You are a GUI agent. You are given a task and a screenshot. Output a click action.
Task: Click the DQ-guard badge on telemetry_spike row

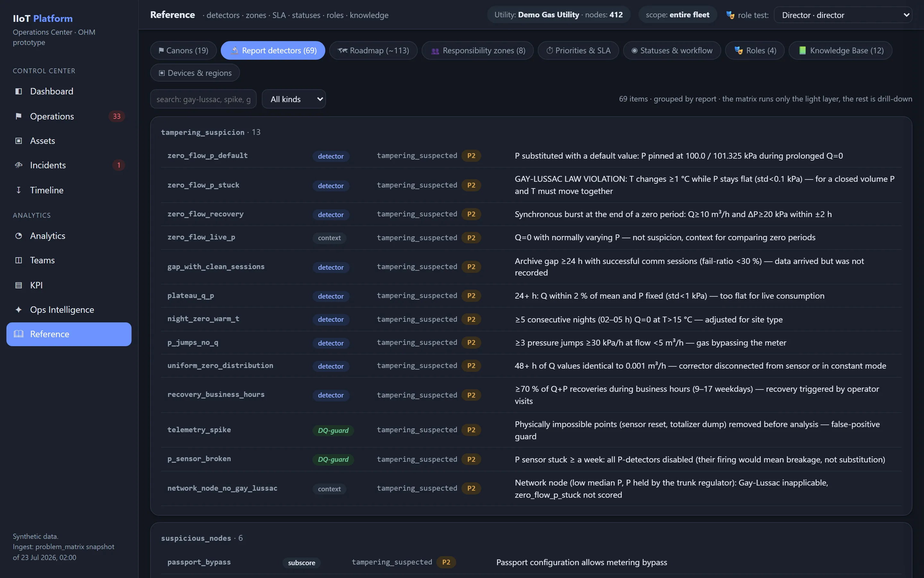click(333, 430)
